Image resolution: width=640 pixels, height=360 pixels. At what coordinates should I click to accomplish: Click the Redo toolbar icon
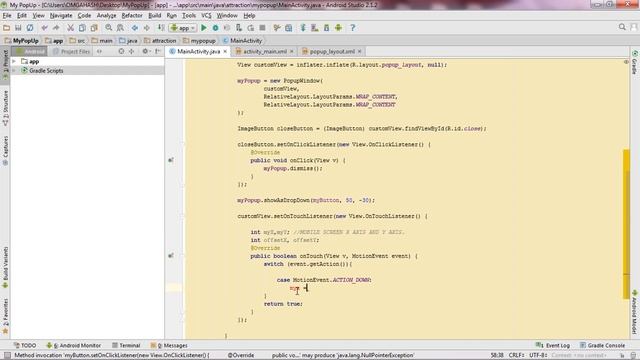pos(56,28)
